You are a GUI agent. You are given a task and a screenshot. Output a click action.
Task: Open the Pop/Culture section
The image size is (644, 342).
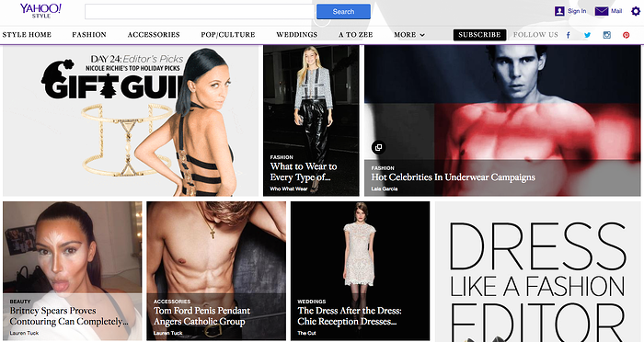click(228, 35)
